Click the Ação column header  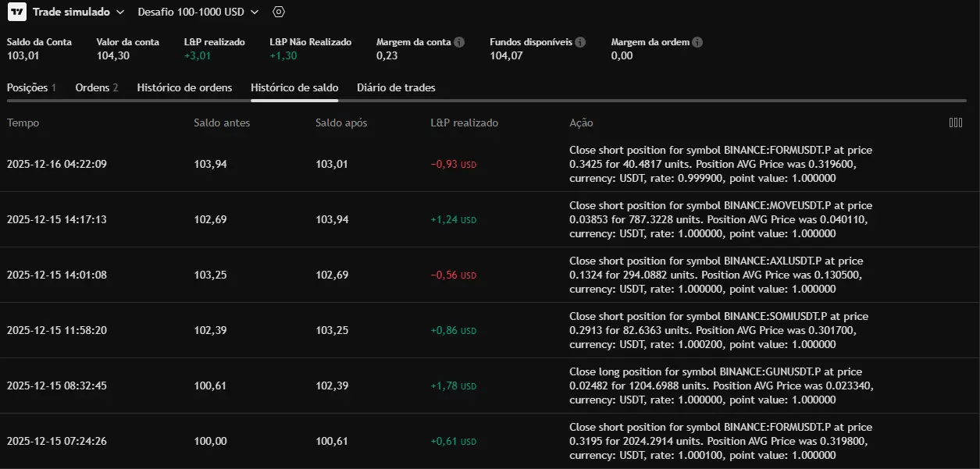581,123
